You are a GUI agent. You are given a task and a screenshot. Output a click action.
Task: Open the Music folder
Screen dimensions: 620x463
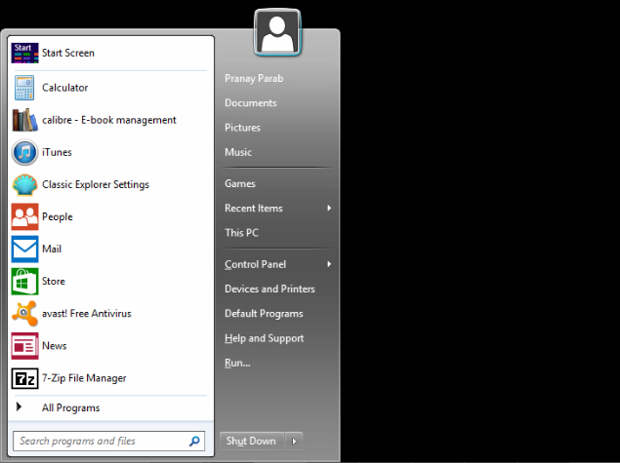[238, 152]
